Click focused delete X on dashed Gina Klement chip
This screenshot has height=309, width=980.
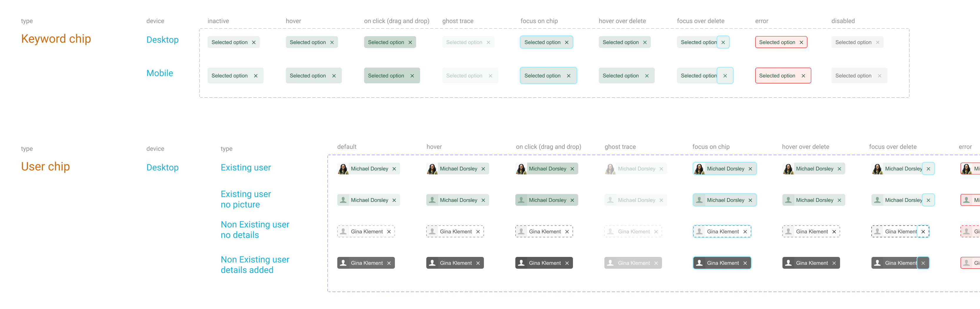pos(923,231)
